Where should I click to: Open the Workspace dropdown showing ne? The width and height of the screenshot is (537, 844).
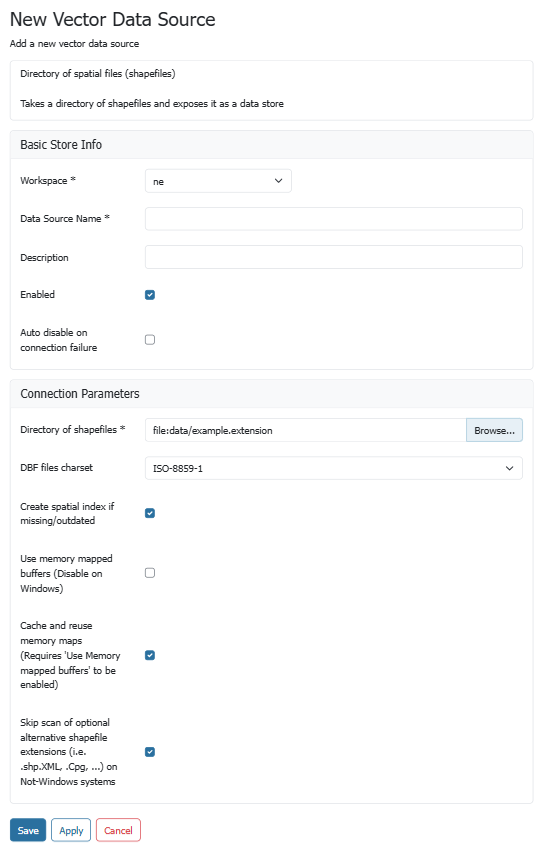pyautogui.click(x=218, y=181)
